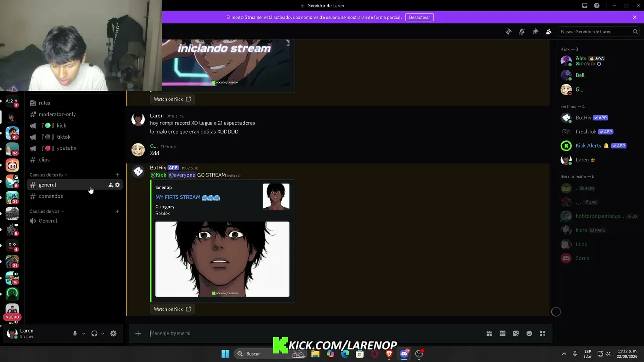Viewport: 644px width, 362px height.
Task: Open the small larenop thumbnail in embed
Action: click(276, 197)
